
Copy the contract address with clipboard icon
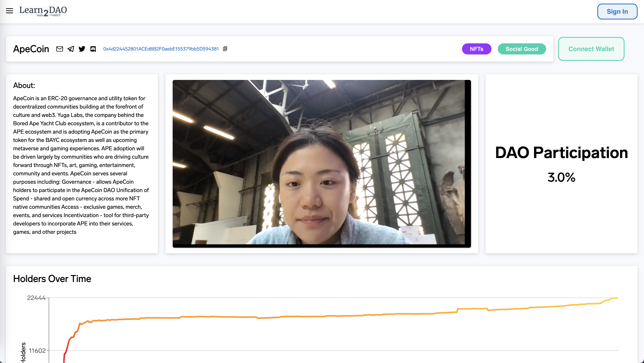[225, 49]
